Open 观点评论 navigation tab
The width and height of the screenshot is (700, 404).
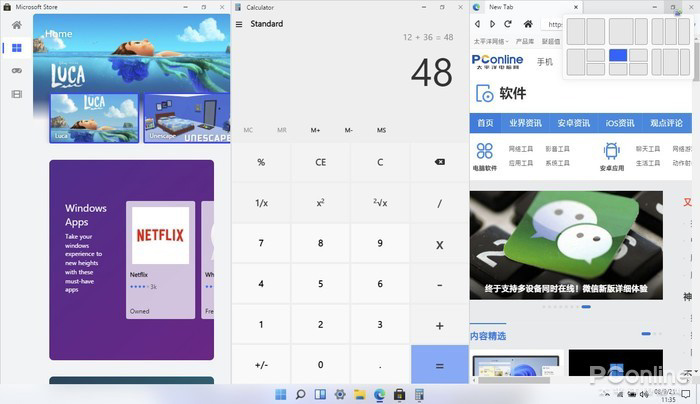pyautogui.click(x=667, y=123)
